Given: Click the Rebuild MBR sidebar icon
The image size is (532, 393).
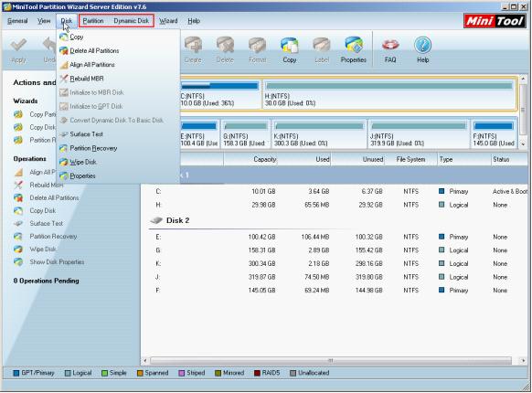Looking at the screenshot, I should coord(18,185).
